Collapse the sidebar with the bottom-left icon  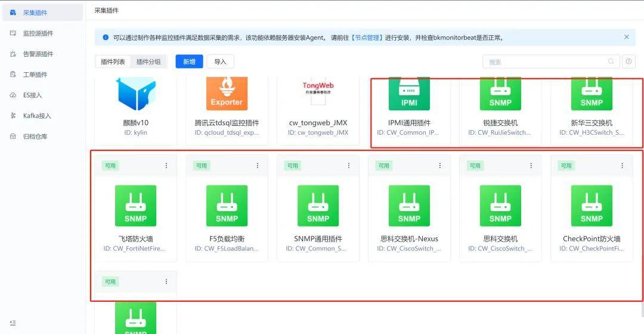(13, 323)
